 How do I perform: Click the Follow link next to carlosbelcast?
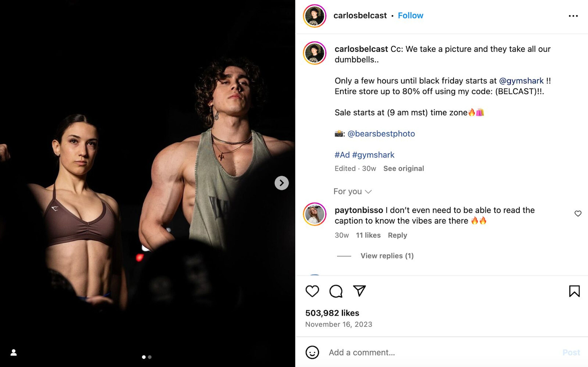click(x=410, y=15)
